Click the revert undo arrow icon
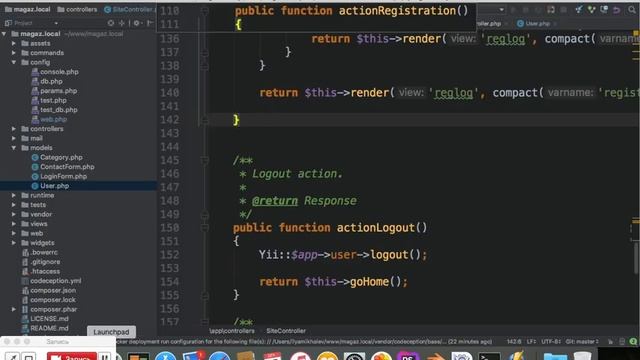 coord(617,9)
